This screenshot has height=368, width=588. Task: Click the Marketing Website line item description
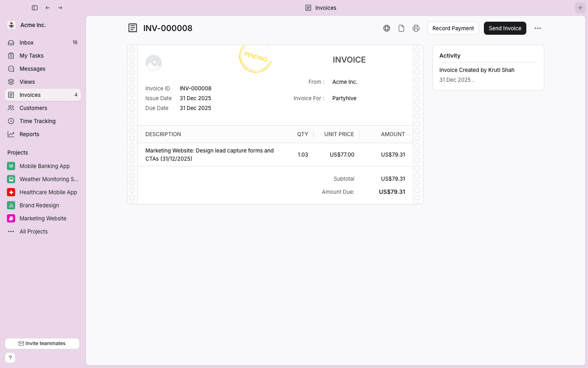tap(209, 155)
